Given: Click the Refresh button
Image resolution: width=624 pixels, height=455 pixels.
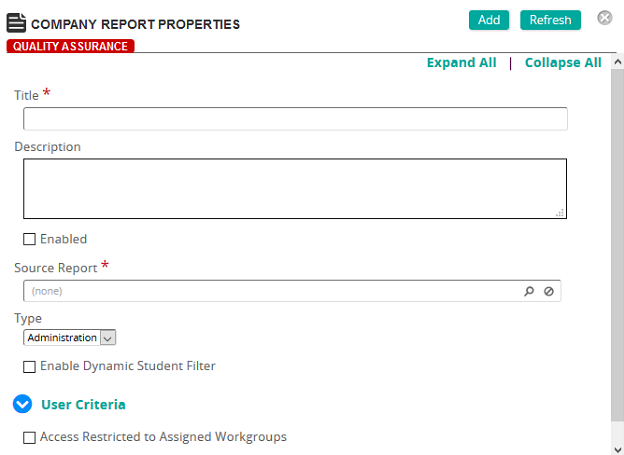Looking at the screenshot, I should point(550,20).
